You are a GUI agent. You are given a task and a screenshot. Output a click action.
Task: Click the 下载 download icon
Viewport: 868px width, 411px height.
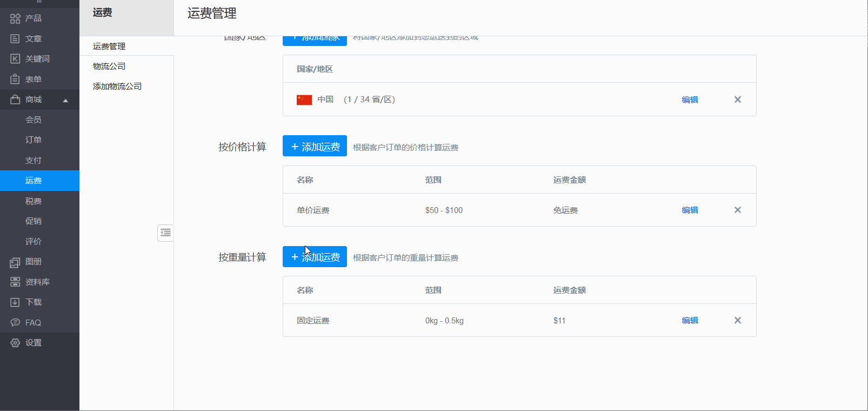pos(15,302)
